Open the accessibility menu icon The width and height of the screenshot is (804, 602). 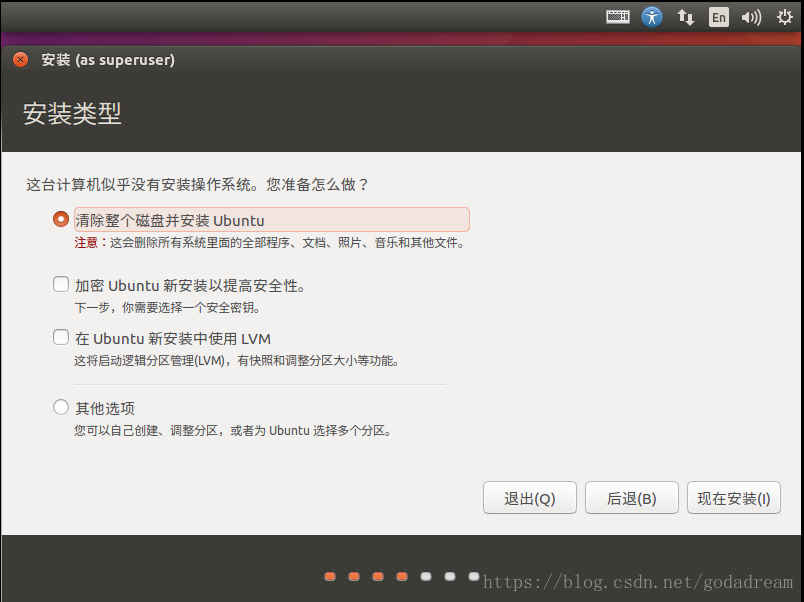tap(652, 17)
